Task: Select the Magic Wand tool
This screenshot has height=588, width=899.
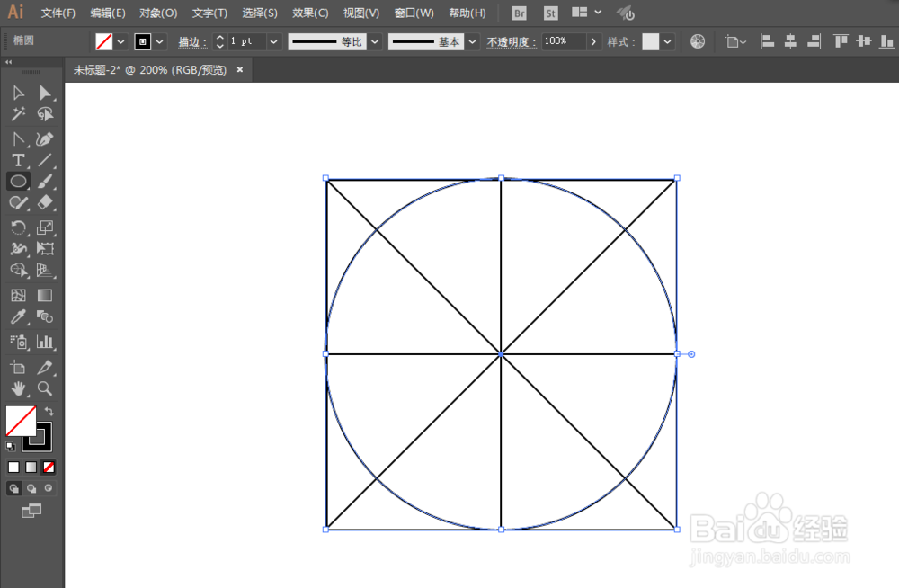Action: click(x=16, y=114)
